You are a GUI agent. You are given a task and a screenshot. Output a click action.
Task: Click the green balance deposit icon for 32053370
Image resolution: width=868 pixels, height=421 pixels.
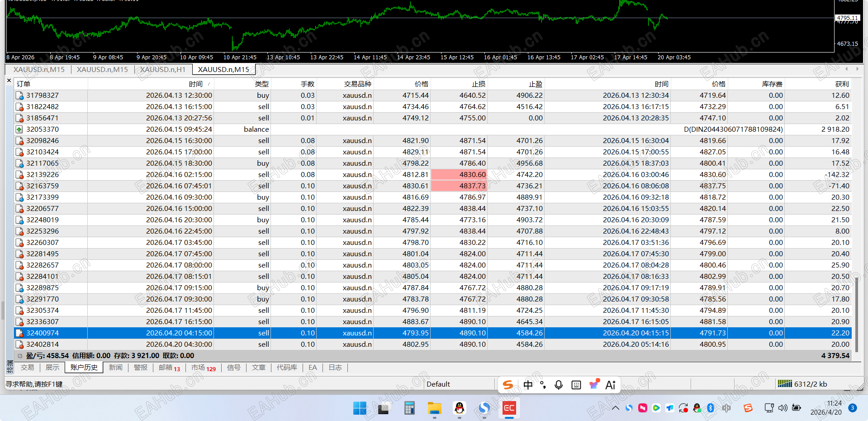pos(19,129)
